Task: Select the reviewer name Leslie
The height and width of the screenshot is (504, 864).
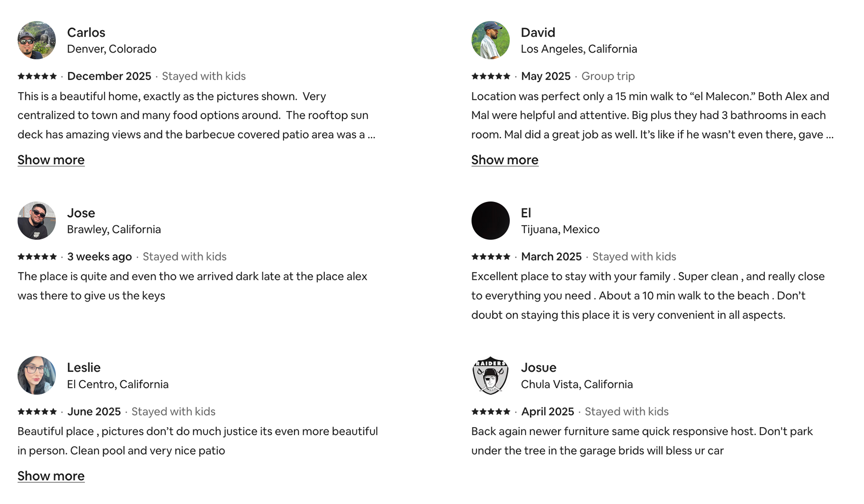Action: click(x=84, y=367)
